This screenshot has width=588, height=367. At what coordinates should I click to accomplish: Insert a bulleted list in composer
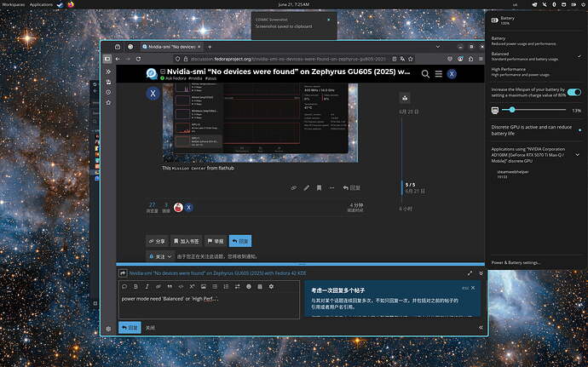point(215,286)
